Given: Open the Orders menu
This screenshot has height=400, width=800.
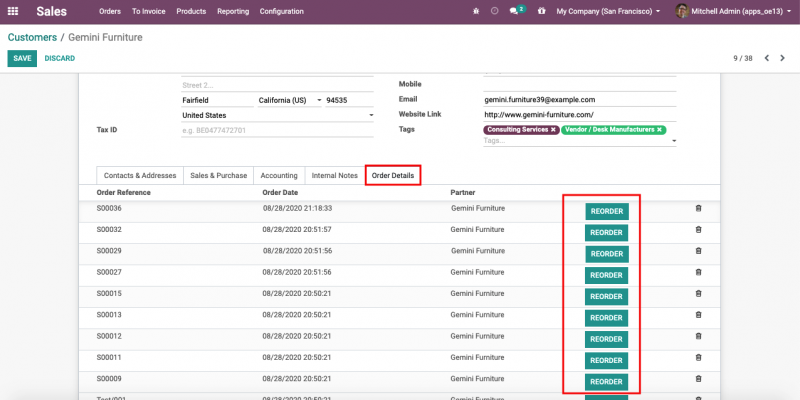Looking at the screenshot, I should 110,11.
